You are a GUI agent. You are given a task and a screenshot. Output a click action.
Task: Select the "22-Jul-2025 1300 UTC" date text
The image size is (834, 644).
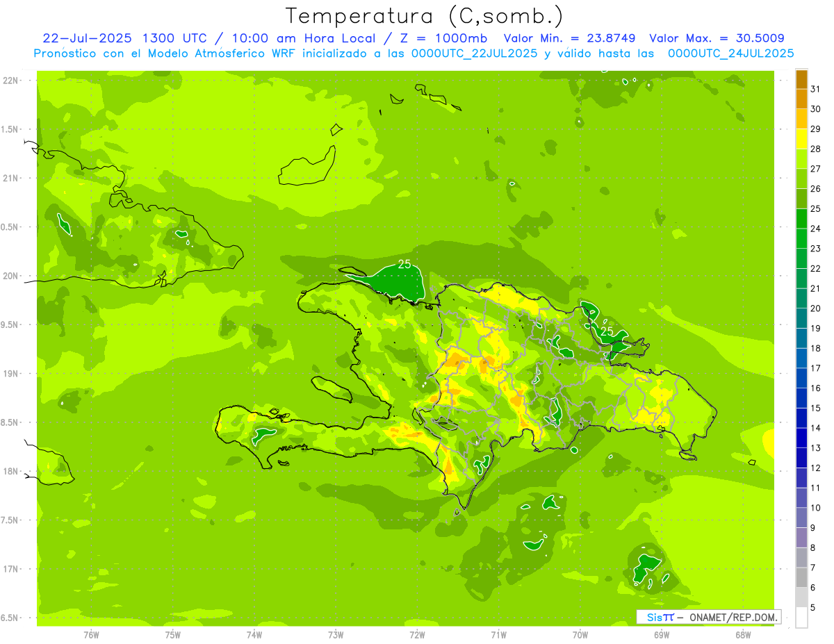click(x=125, y=38)
